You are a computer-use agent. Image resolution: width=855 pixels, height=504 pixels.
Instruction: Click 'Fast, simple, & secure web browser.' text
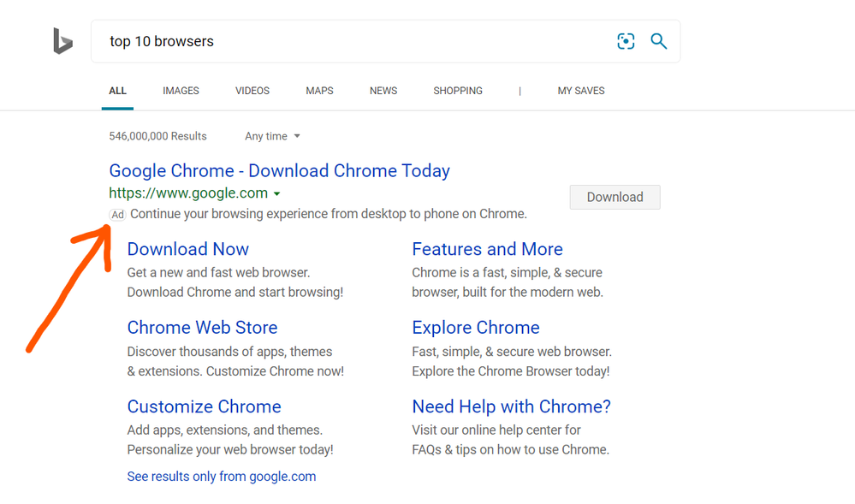coord(512,352)
